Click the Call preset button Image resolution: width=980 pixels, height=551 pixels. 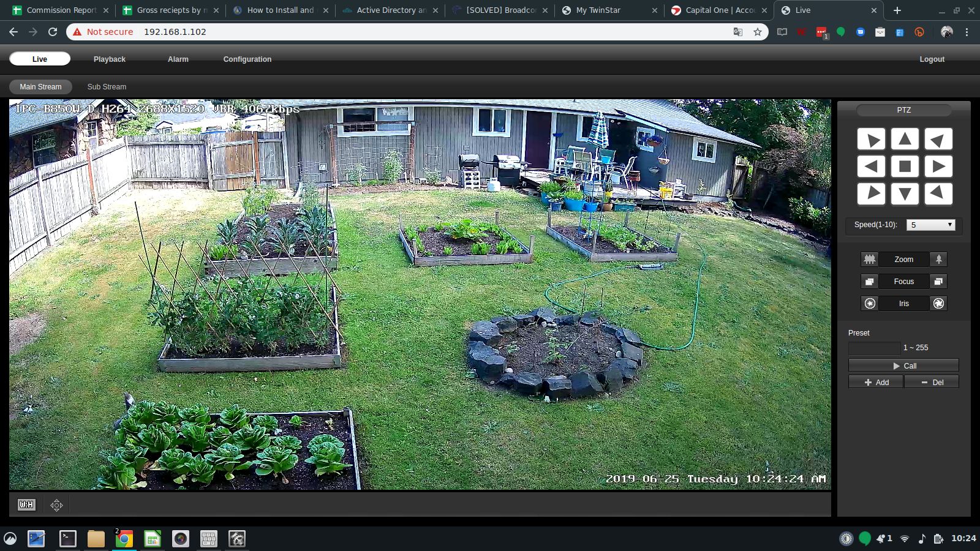[x=903, y=365]
